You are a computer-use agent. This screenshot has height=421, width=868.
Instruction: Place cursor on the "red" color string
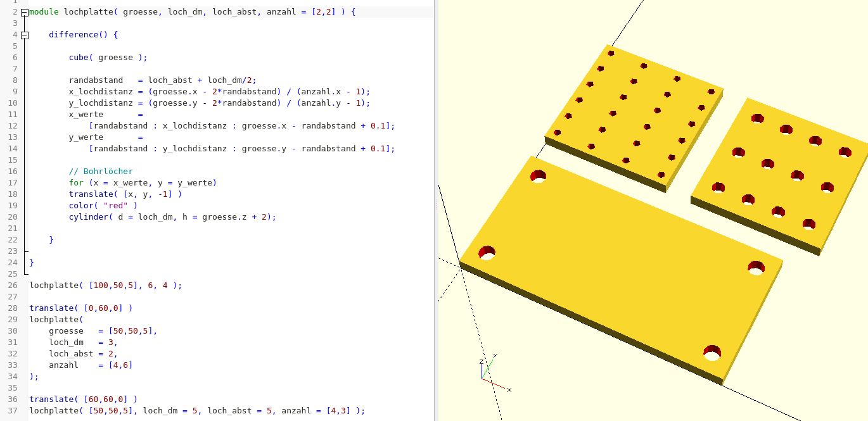(x=115, y=206)
